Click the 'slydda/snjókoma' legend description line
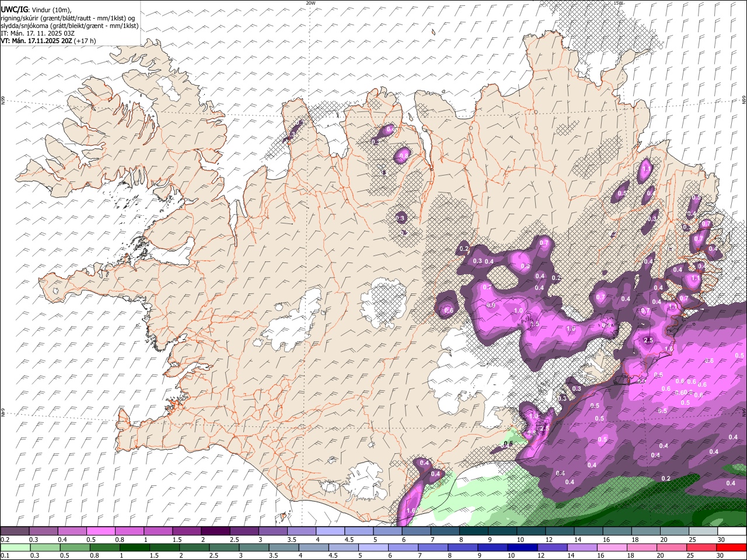Viewport: 747px width, 560px height. coord(69,26)
